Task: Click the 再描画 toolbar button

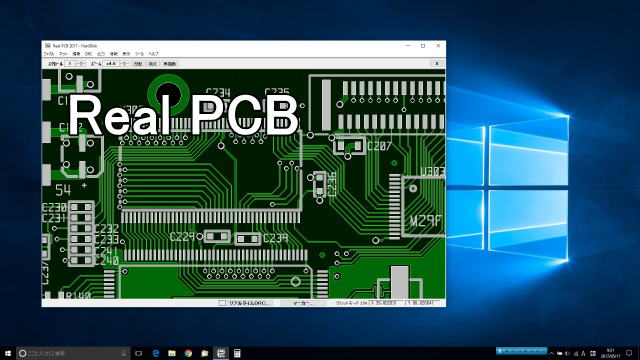Action: (x=169, y=64)
